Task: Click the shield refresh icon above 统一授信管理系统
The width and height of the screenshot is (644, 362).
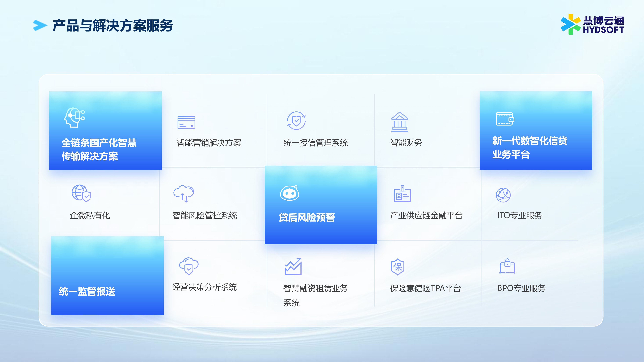Action: click(x=296, y=121)
